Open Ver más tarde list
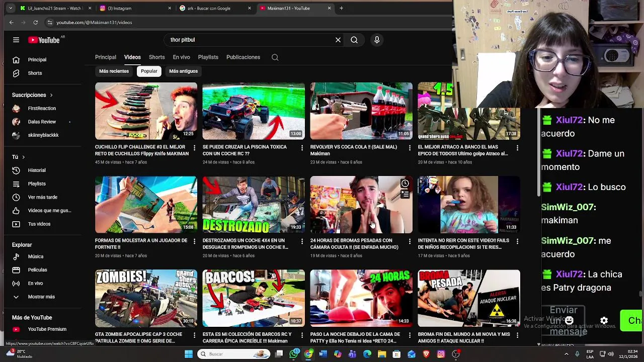 [42, 197]
